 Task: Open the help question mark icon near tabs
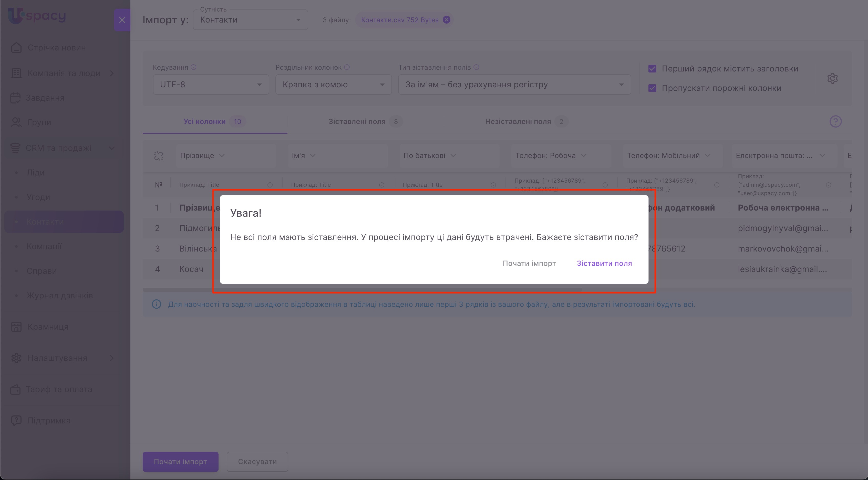click(x=835, y=121)
